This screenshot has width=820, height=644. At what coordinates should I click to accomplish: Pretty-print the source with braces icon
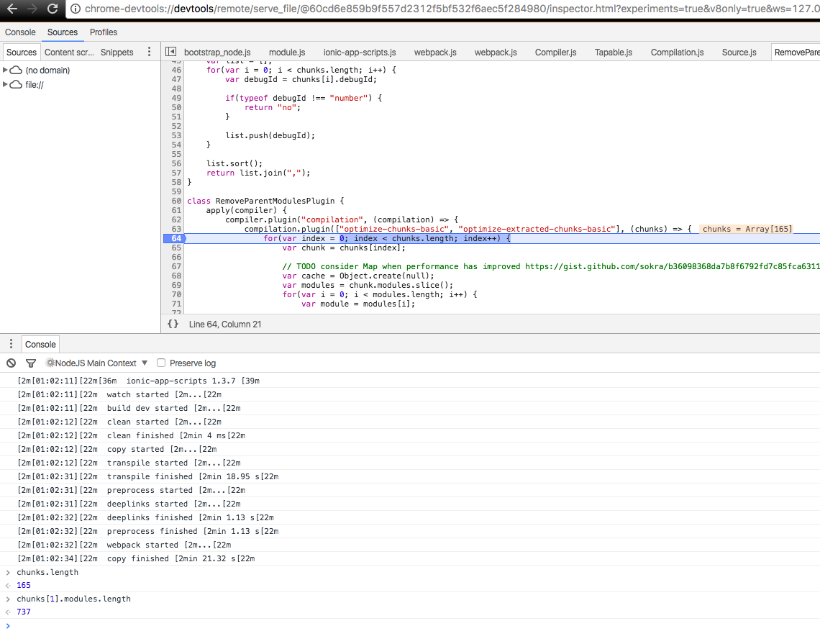(173, 324)
